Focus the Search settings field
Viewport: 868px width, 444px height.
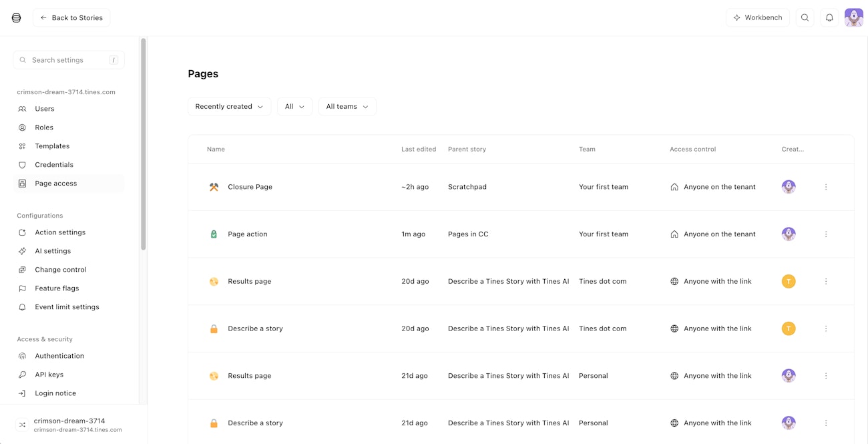[67, 60]
